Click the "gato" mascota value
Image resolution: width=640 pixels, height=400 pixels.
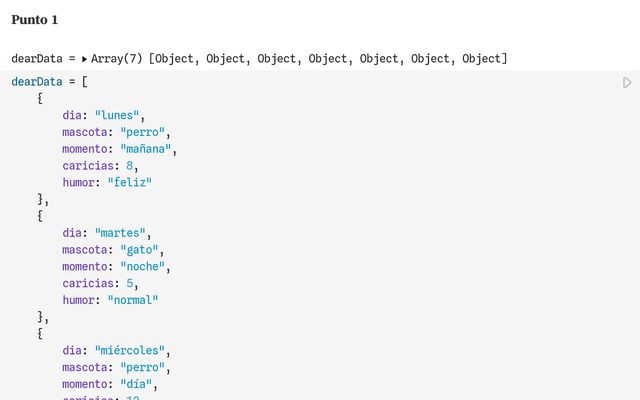coord(139,249)
